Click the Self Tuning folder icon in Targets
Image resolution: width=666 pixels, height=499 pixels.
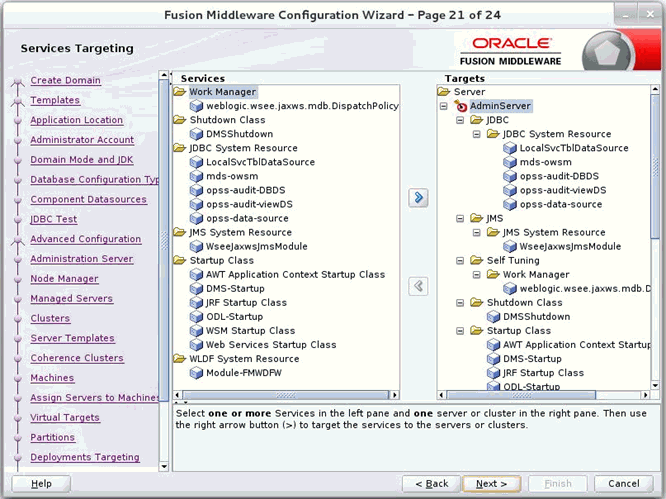(x=477, y=260)
